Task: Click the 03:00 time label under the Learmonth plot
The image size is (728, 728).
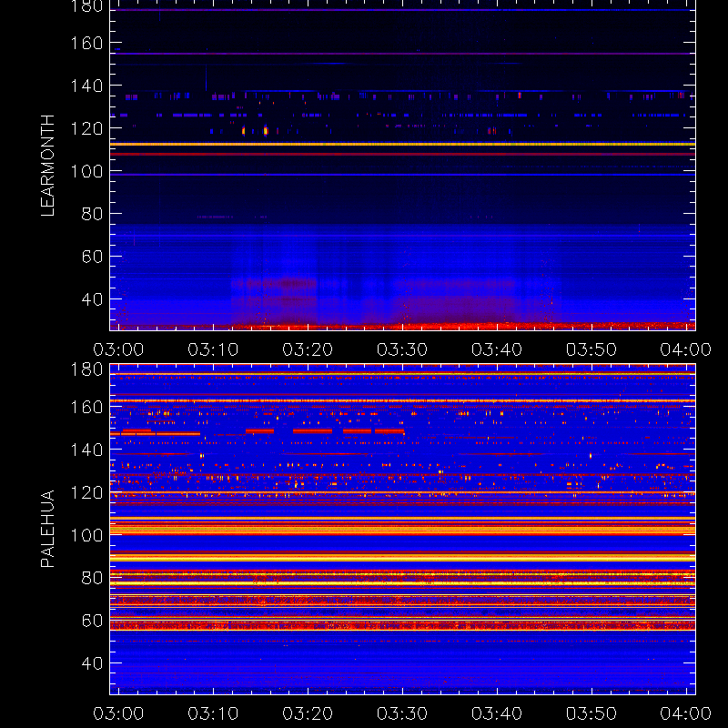Action: click(x=118, y=349)
